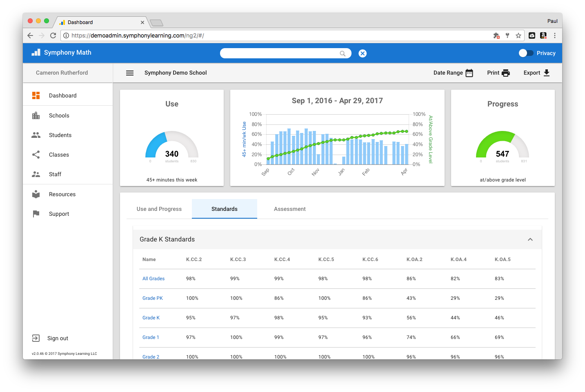Click the Classes share-node icon
This screenshot has width=585, height=392.
[36, 155]
